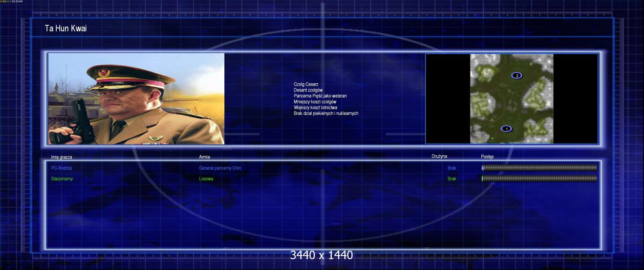Click the Imię gracza column header
Image resolution: width=644 pixels, height=270 pixels.
(62, 157)
